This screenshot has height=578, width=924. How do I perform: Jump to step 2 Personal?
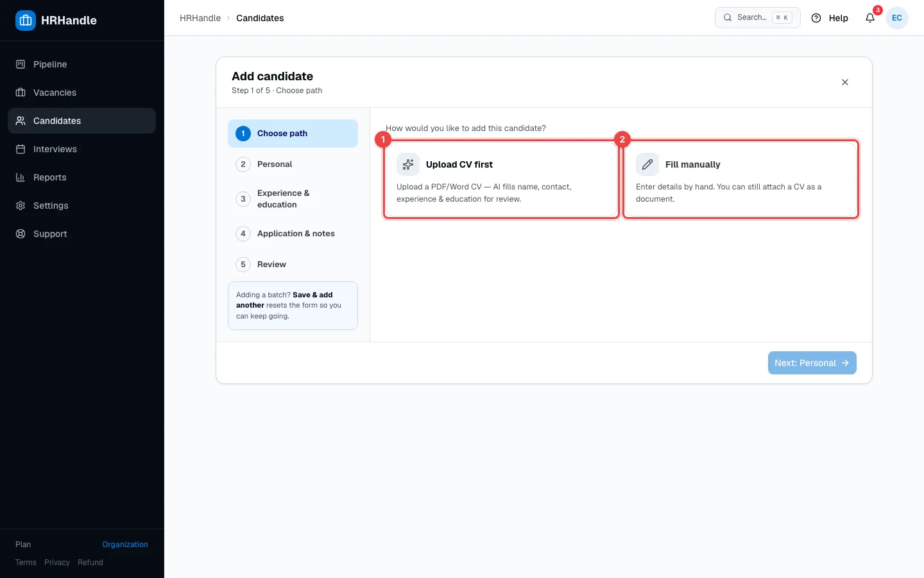(x=293, y=164)
